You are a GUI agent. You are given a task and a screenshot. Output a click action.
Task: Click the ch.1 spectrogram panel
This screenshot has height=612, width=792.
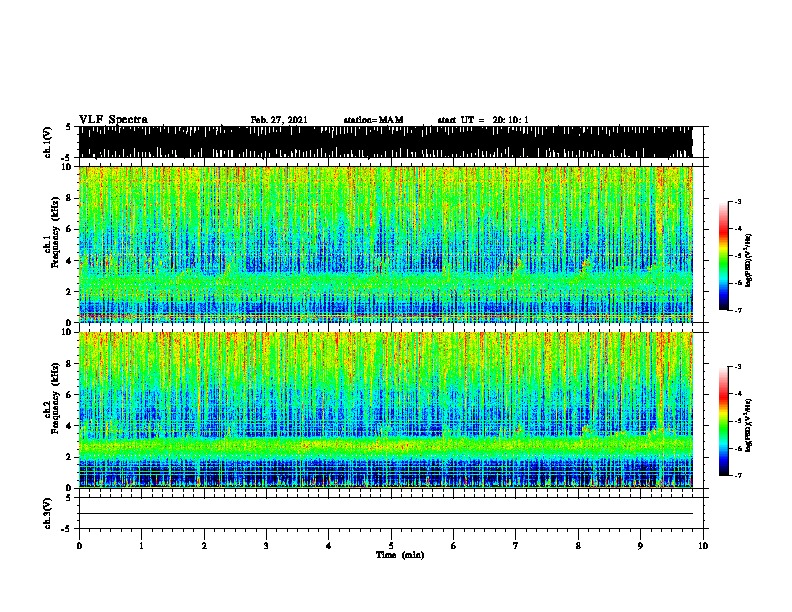click(391, 244)
